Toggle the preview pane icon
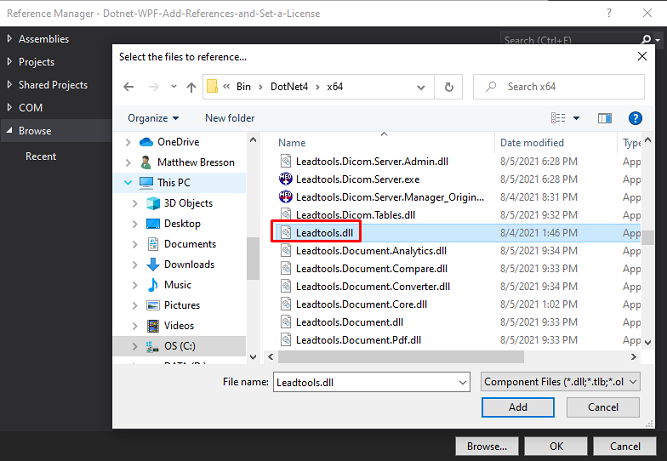The image size is (667, 461). coord(604,118)
